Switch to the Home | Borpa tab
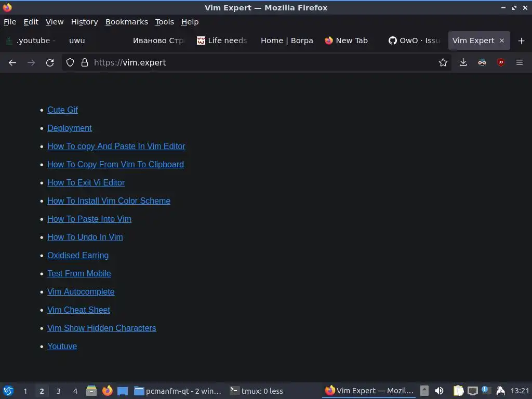 pyautogui.click(x=287, y=41)
